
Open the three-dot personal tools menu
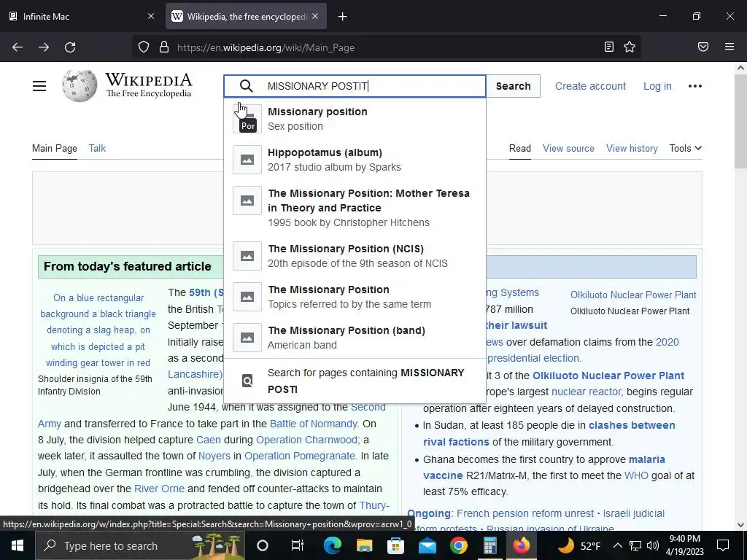[x=695, y=86]
